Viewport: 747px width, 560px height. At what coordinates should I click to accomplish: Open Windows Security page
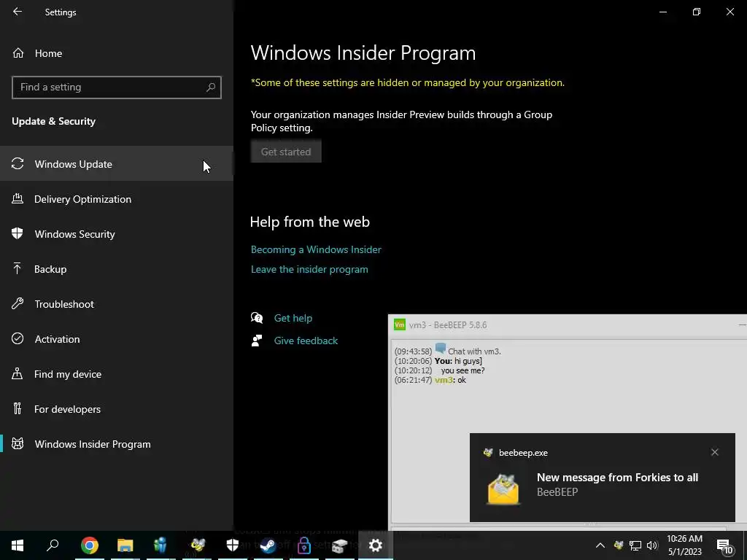coord(116,234)
